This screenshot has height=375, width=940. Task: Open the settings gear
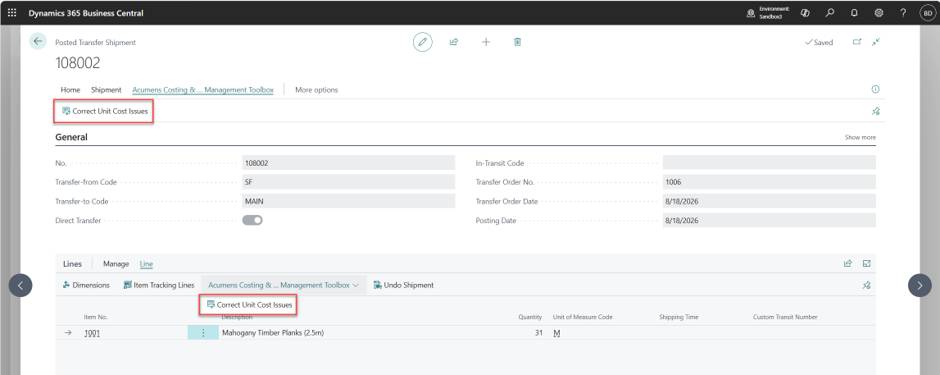coord(879,13)
